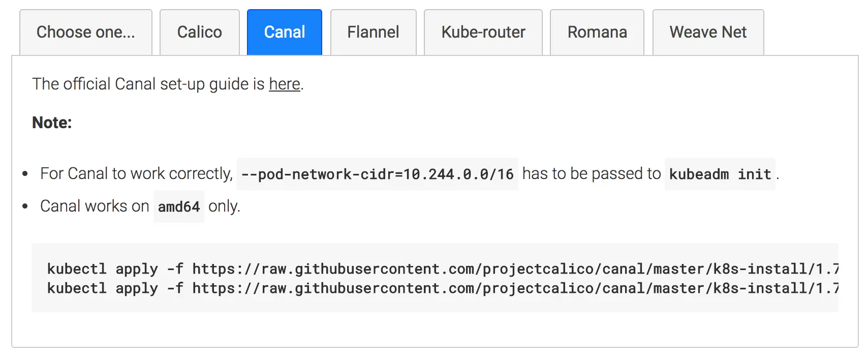
Task: Select the Weave Net tab
Action: (x=707, y=32)
